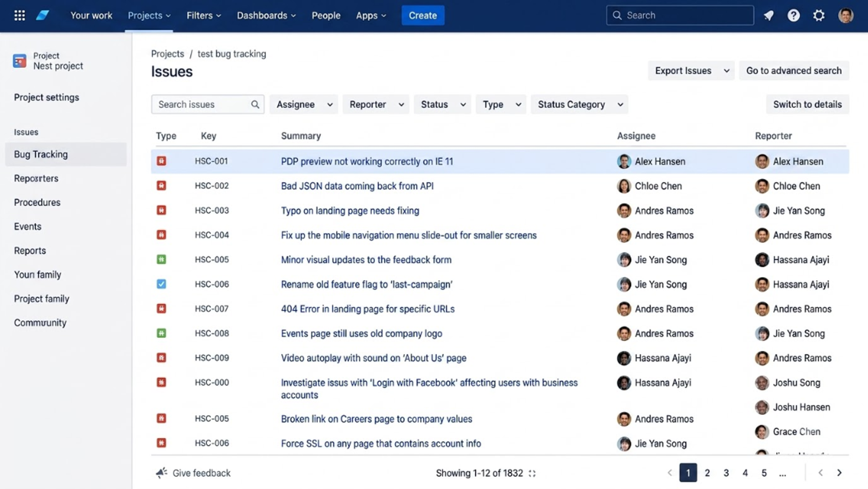Click Alex Hansen assignee avatar on HSC-001
868x489 pixels.
(624, 161)
